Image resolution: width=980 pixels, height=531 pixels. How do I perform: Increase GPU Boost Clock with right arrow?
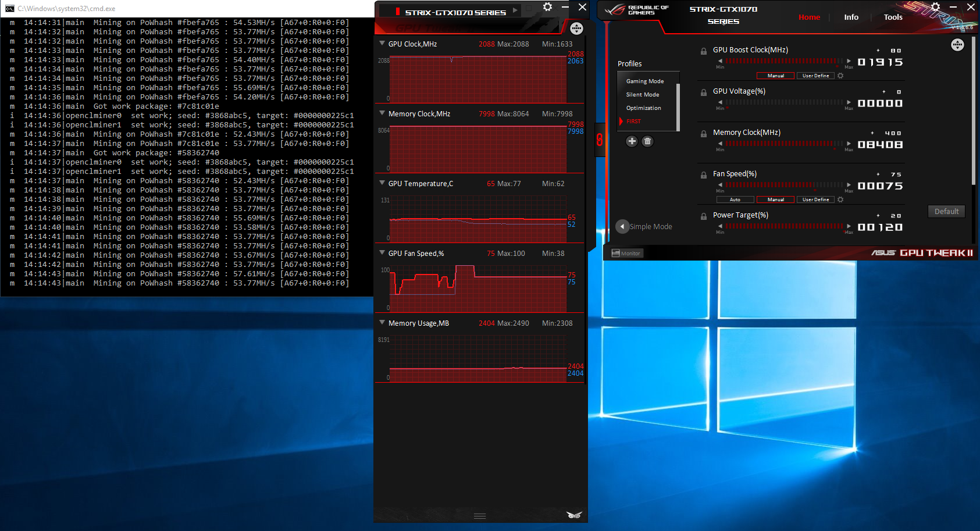[849, 60]
